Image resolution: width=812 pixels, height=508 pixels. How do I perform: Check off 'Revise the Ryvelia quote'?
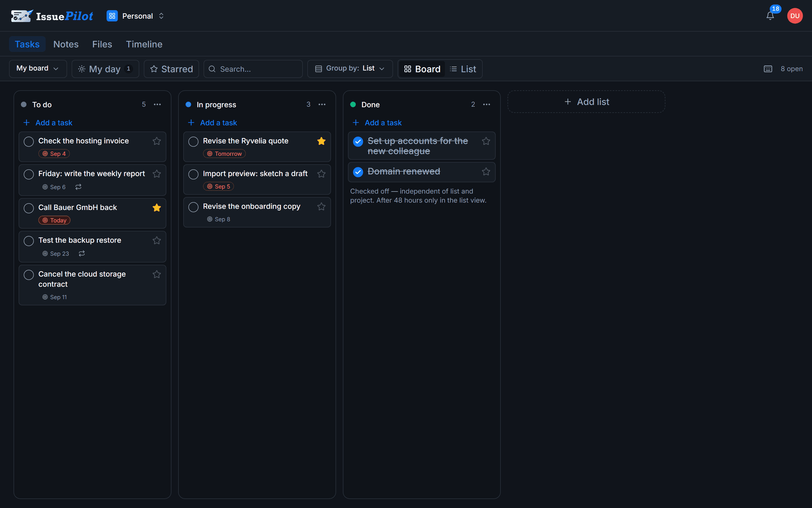click(193, 141)
